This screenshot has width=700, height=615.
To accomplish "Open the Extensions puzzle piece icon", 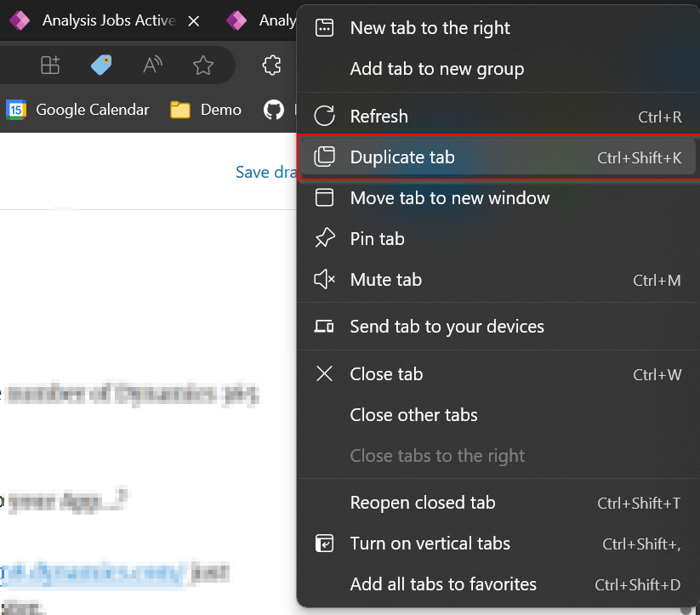I will [271, 65].
